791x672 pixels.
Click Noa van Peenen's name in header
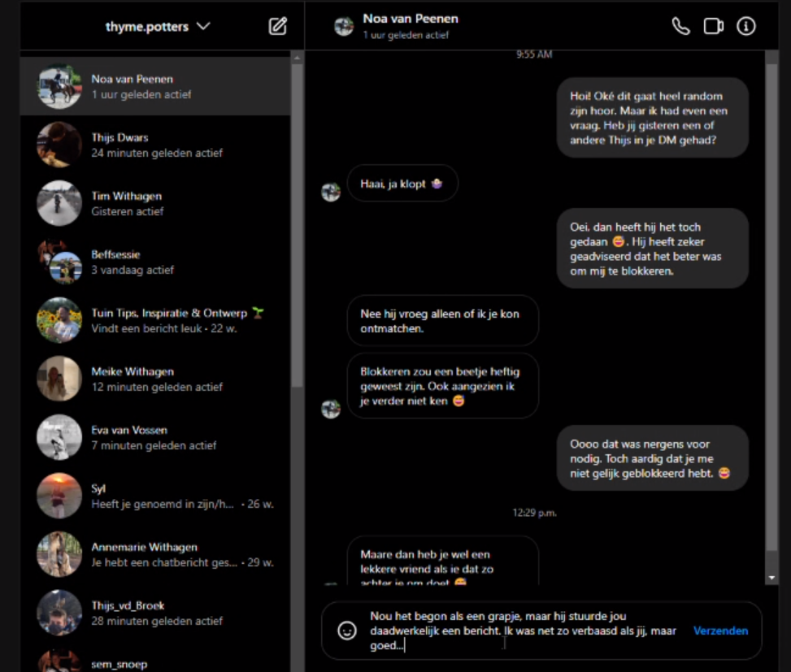[410, 19]
